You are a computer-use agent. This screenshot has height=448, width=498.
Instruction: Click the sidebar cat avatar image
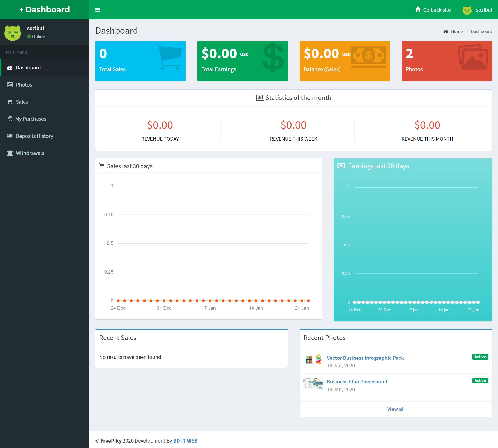tap(13, 33)
